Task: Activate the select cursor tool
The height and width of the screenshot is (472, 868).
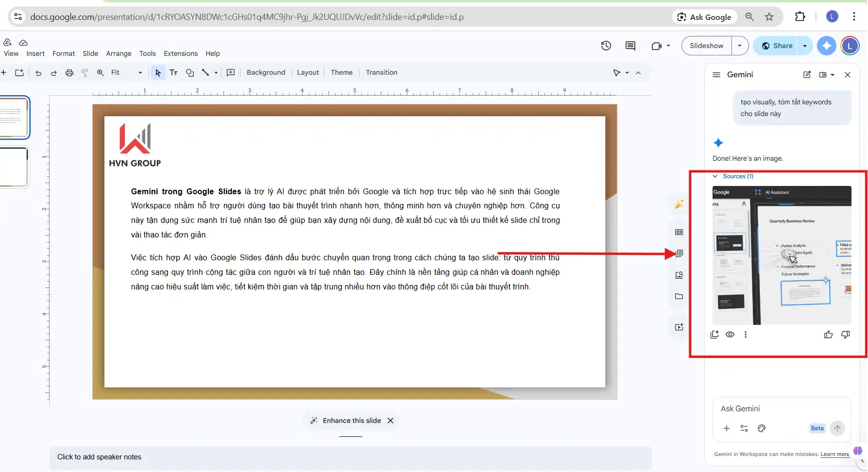Action: point(158,73)
